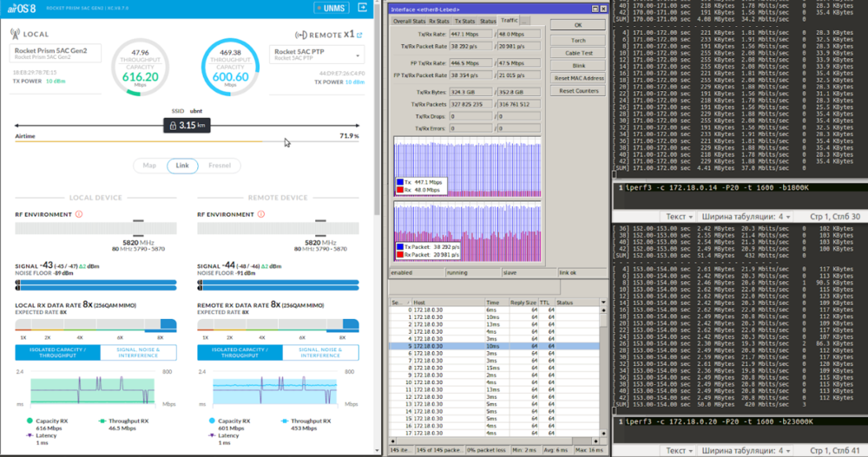Open the Overall Stats tab

click(409, 21)
